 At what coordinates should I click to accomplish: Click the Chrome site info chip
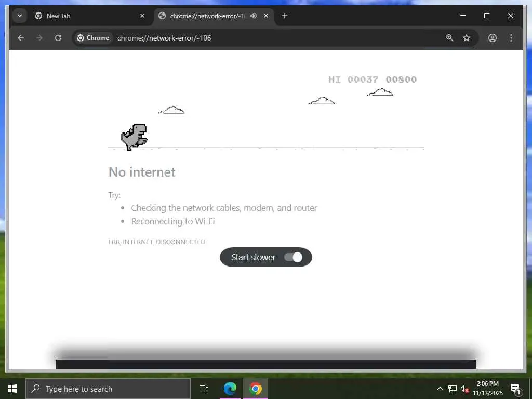click(93, 38)
